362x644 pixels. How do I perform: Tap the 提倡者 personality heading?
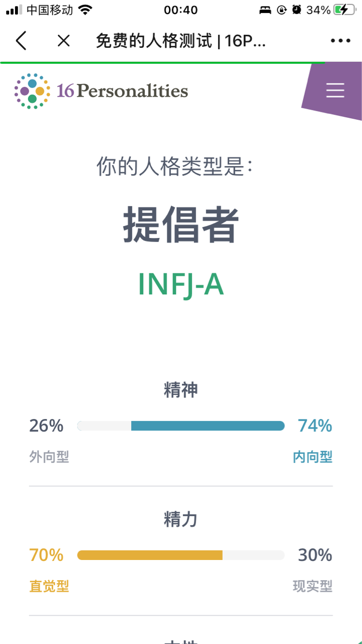click(181, 225)
